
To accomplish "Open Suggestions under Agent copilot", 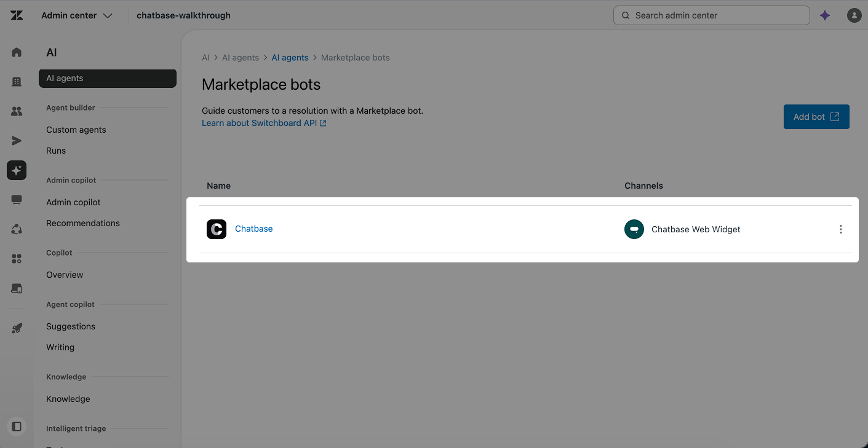I will point(71,326).
